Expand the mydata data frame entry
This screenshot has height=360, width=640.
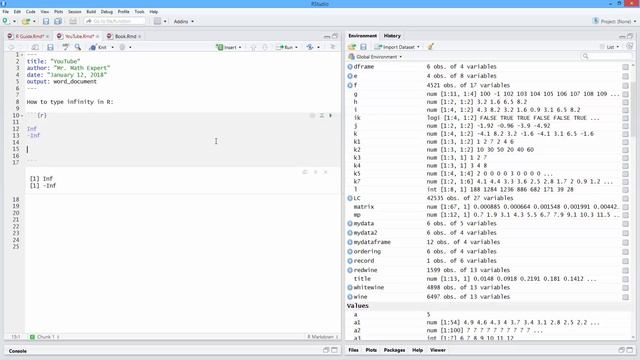tap(350, 224)
